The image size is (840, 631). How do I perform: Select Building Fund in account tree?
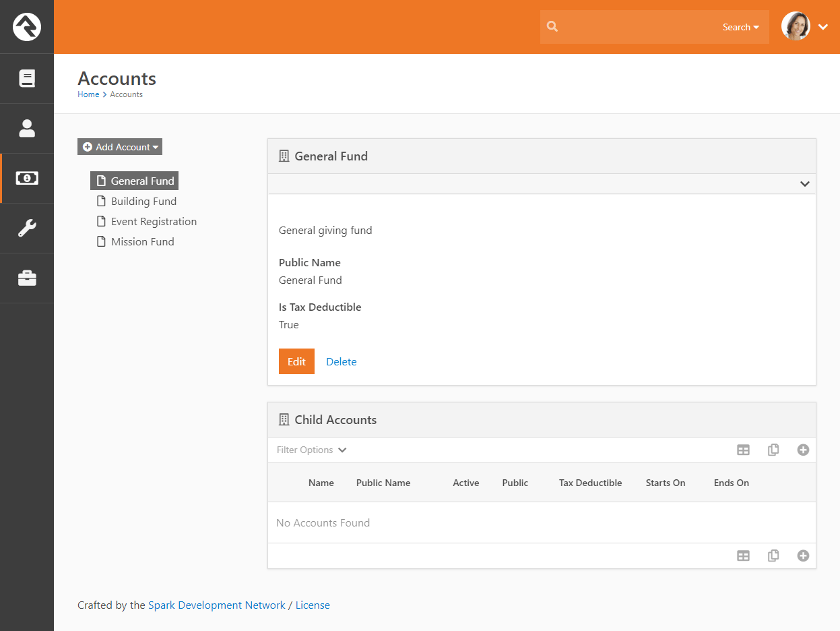(136, 201)
